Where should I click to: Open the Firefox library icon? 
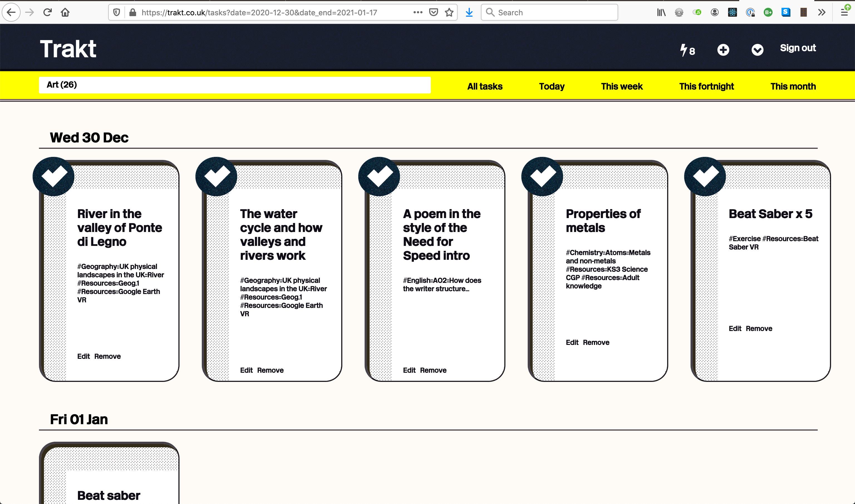661,13
